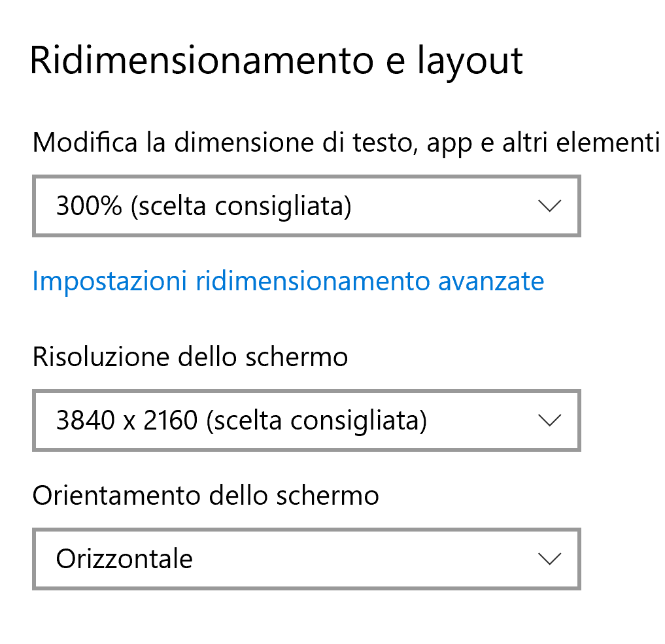Click the chevron arrow beside Orizzontale
Viewport: 665px width, 644px height.
pos(549,559)
